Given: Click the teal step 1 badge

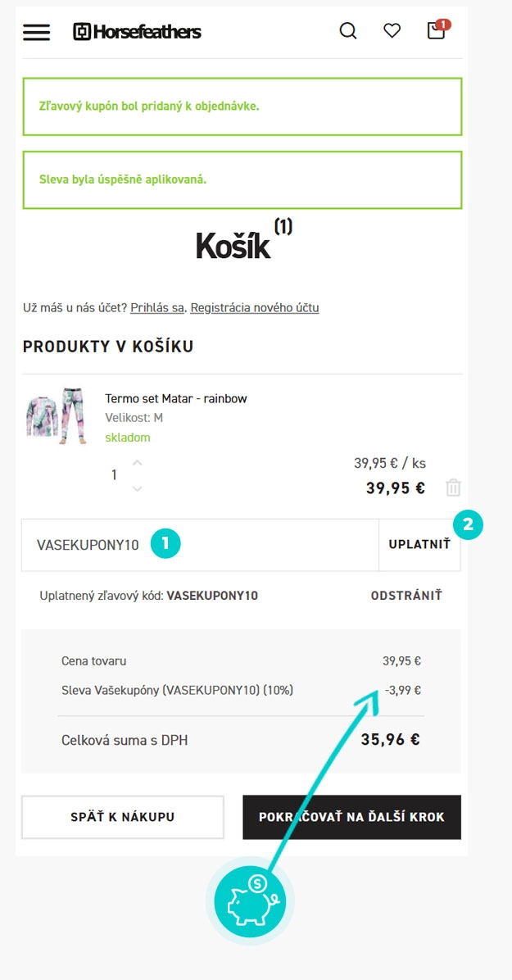Looking at the screenshot, I should tap(165, 543).
